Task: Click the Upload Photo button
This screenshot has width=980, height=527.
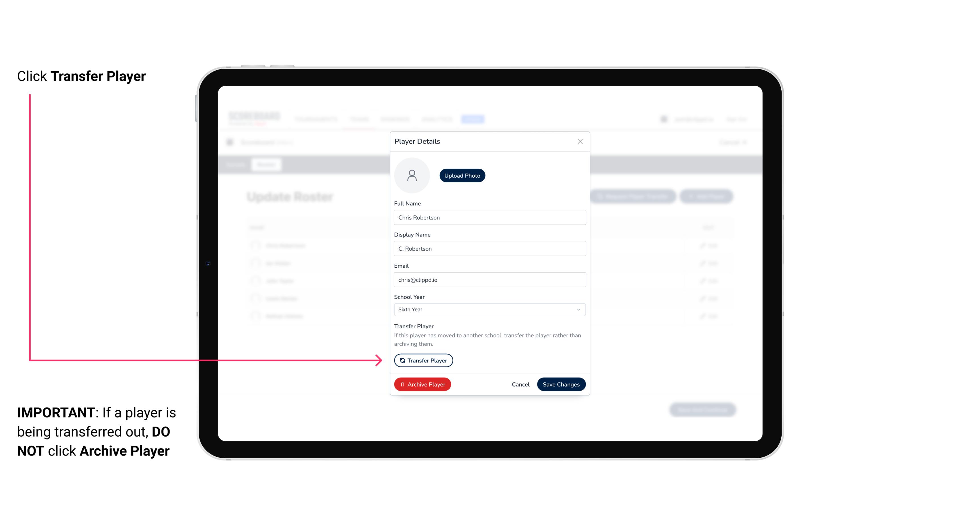Action: [x=462, y=176]
